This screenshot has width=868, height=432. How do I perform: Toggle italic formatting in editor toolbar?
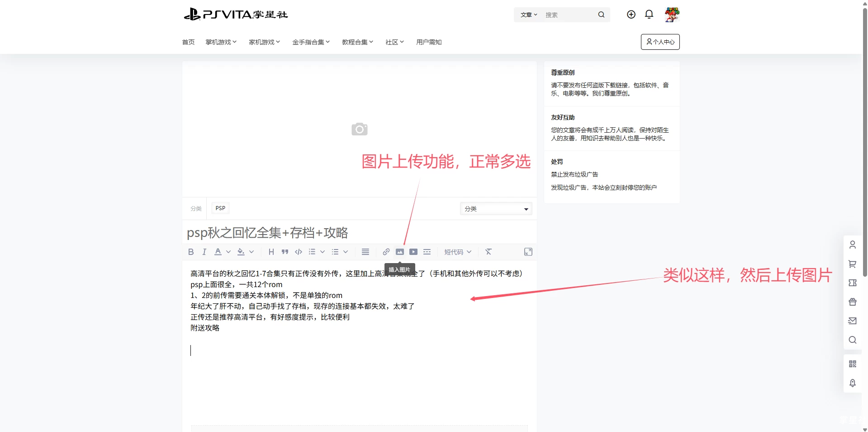pos(204,252)
